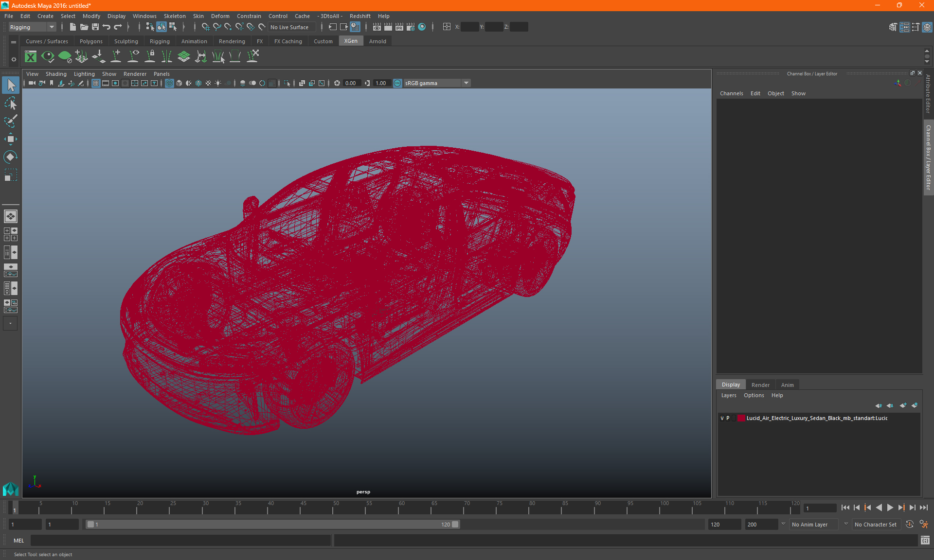Select the Paint Selection tool

click(11, 121)
